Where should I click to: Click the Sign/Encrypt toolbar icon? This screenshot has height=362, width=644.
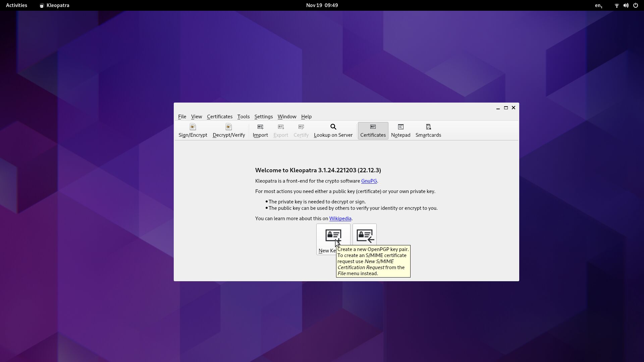click(193, 130)
